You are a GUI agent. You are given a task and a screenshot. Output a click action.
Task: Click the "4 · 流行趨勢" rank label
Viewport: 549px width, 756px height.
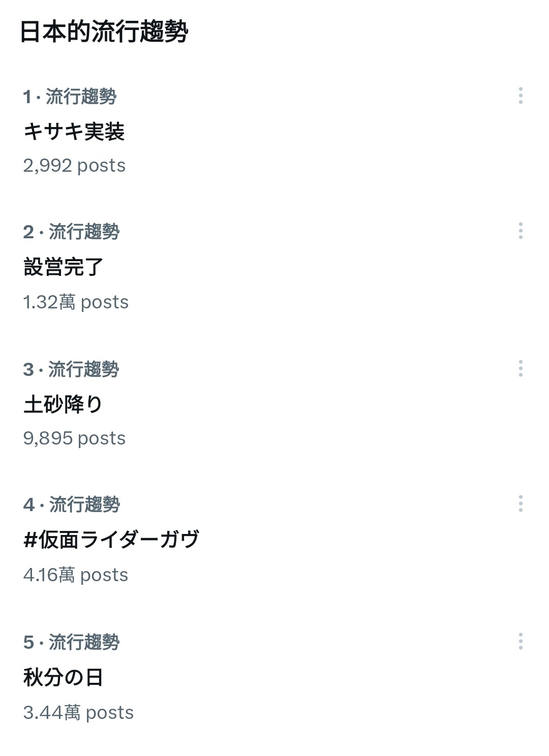(x=71, y=505)
